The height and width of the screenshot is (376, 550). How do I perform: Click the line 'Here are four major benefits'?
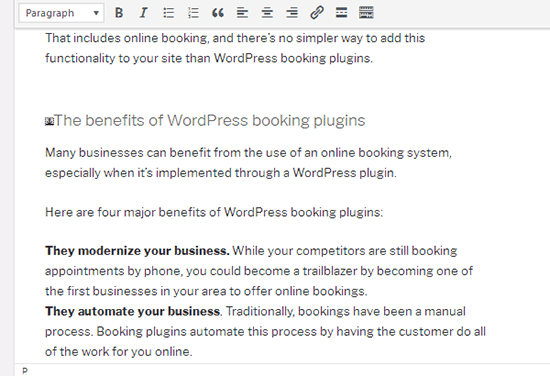coord(214,212)
